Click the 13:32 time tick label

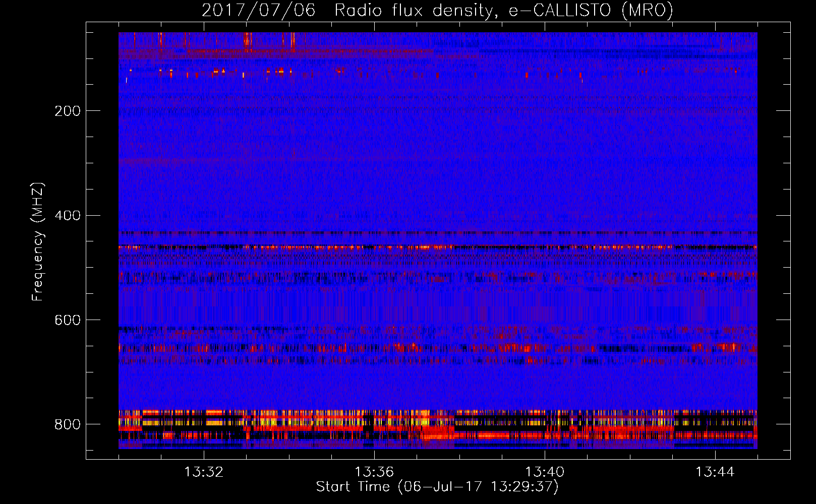[x=204, y=472]
